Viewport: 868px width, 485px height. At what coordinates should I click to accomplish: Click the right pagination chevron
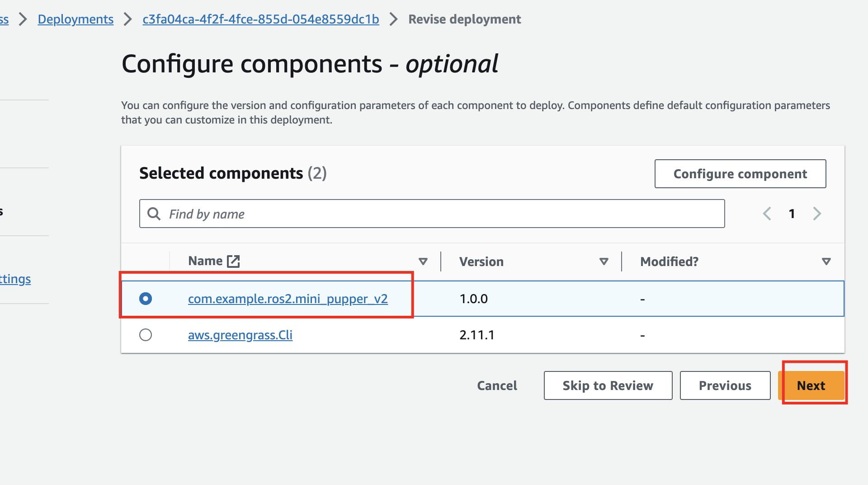(x=817, y=214)
